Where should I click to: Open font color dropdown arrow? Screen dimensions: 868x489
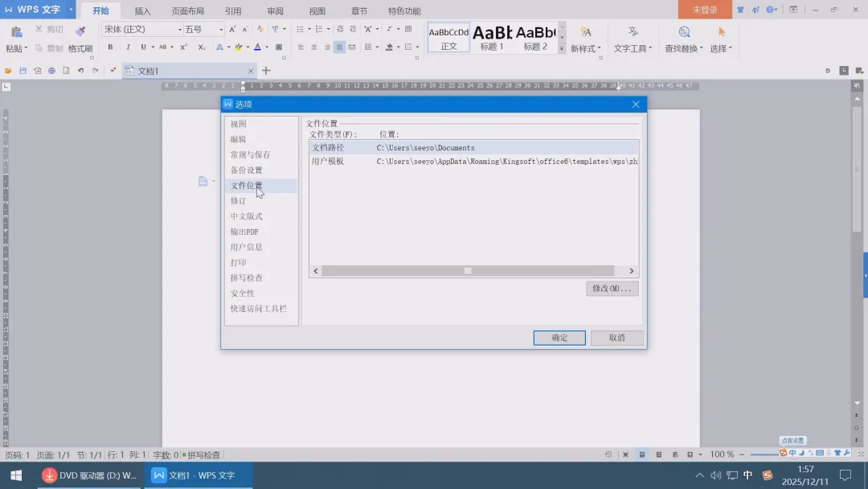(267, 47)
